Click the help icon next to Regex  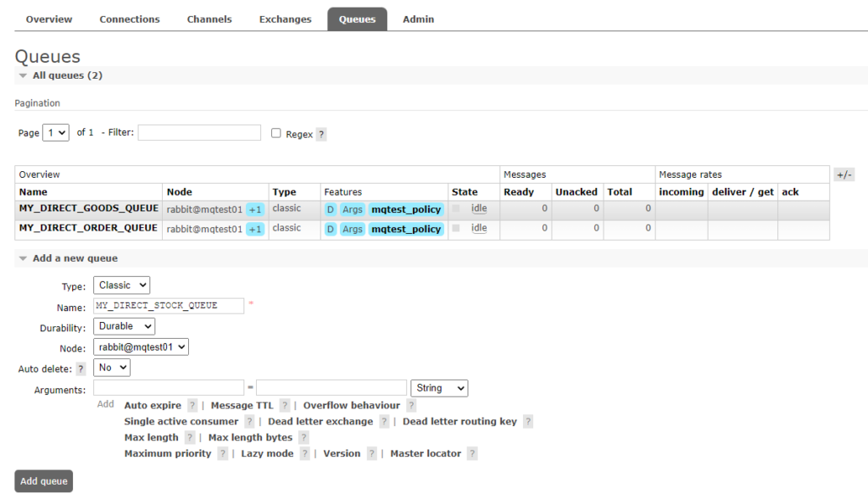tap(321, 134)
